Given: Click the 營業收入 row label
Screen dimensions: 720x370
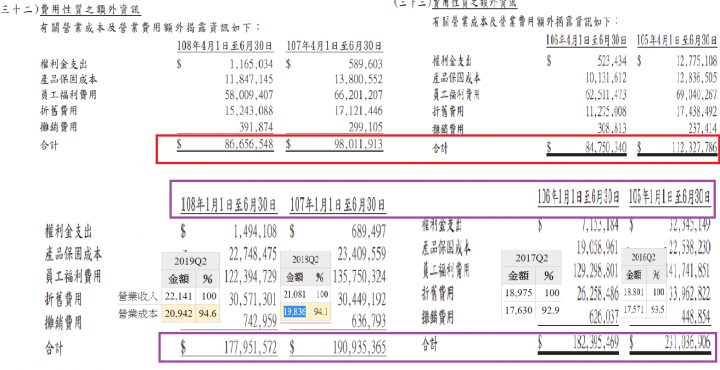Looking at the screenshot, I should [x=138, y=297].
